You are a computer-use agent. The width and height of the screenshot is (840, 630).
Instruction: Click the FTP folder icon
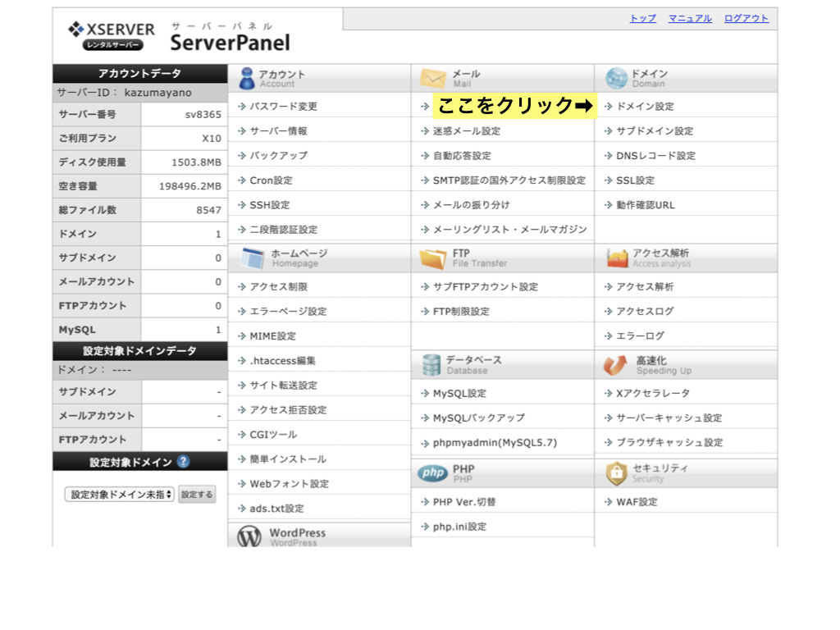(433, 258)
